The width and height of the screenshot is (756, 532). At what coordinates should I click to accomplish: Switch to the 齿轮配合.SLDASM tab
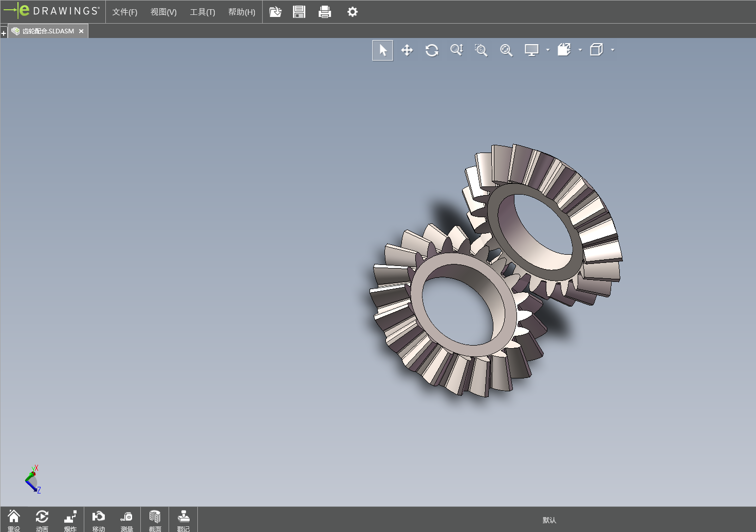tap(48, 31)
